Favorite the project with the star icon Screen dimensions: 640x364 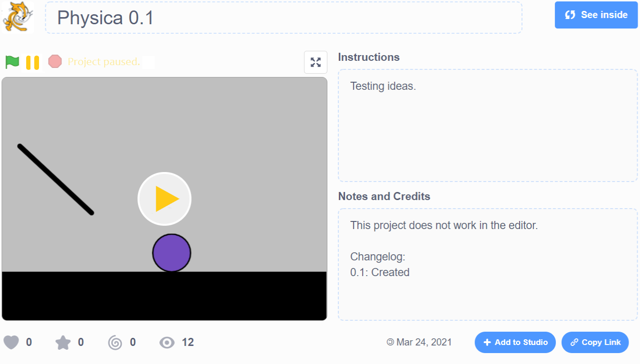click(x=63, y=342)
